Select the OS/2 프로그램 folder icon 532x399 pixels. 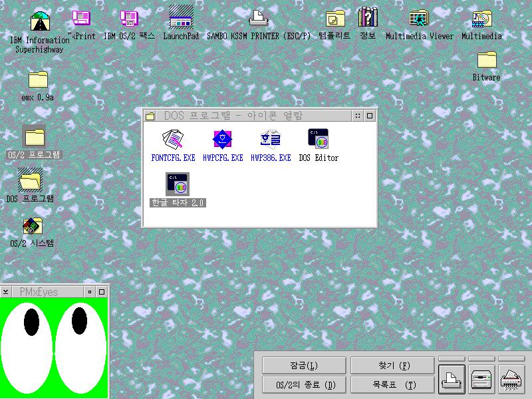tap(34, 136)
